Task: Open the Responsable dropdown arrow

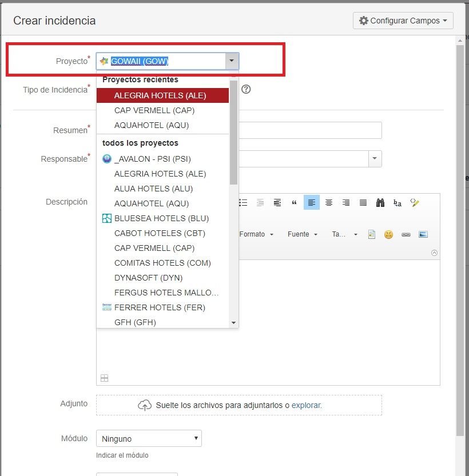Action: [375, 158]
